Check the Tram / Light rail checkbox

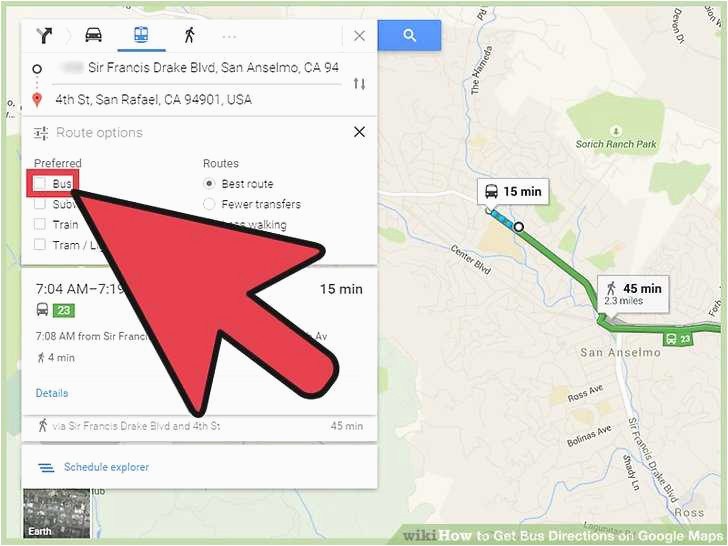click(40, 245)
